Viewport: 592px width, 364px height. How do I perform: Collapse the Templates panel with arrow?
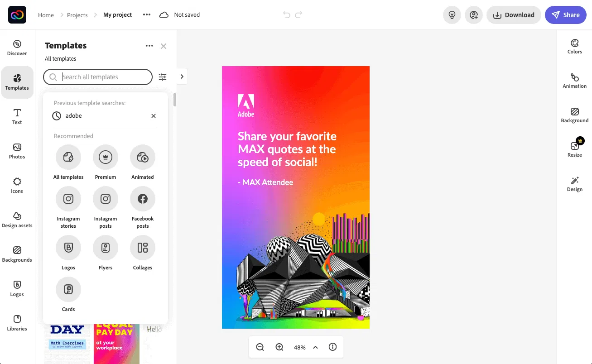coord(182,77)
